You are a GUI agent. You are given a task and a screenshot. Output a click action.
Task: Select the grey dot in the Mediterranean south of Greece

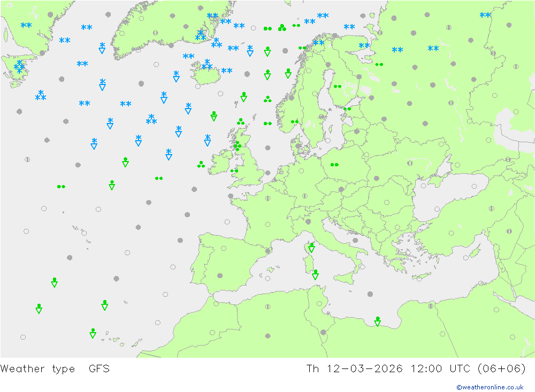pyautogui.click(x=370, y=294)
